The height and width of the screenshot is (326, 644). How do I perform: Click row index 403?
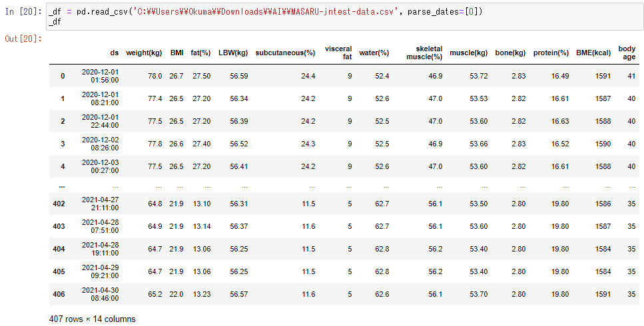59,226
